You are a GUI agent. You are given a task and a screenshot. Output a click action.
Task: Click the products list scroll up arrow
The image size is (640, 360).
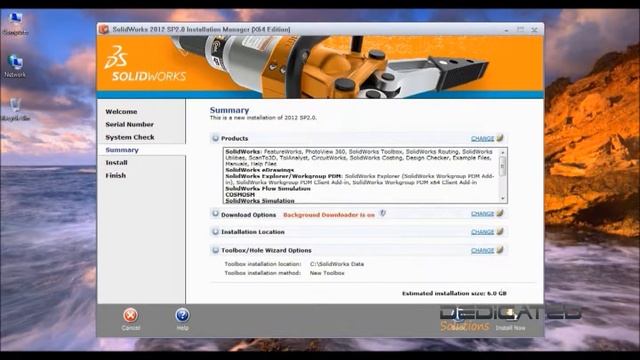point(502,152)
